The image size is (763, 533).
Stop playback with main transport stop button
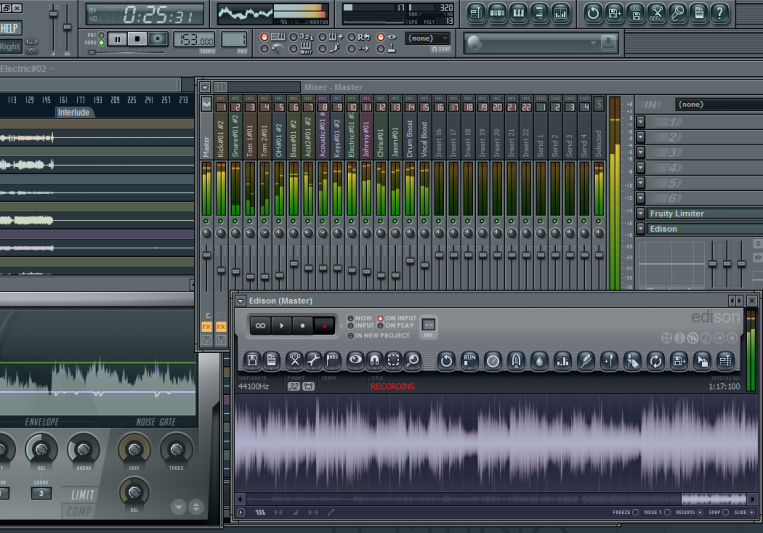[137, 39]
